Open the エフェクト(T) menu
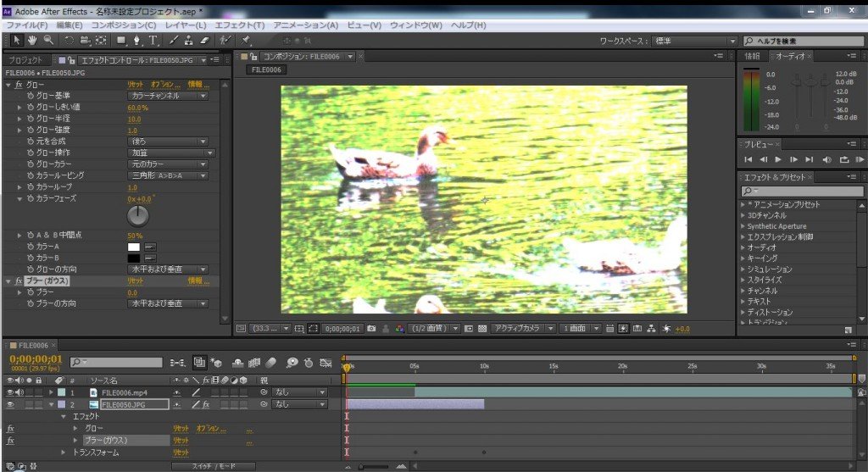 [239, 25]
